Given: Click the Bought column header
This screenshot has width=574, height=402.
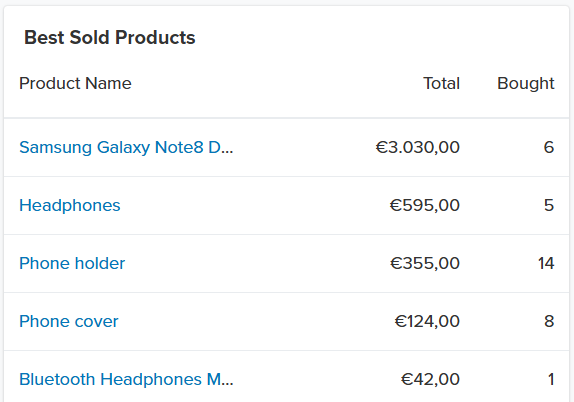Looking at the screenshot, I should (526, 84).
